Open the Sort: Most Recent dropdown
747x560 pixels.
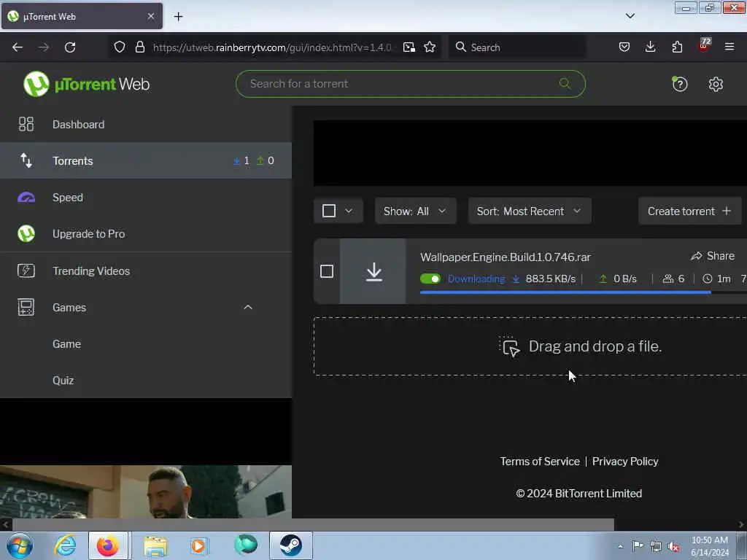pyautogui.click(x=530, y=211)
